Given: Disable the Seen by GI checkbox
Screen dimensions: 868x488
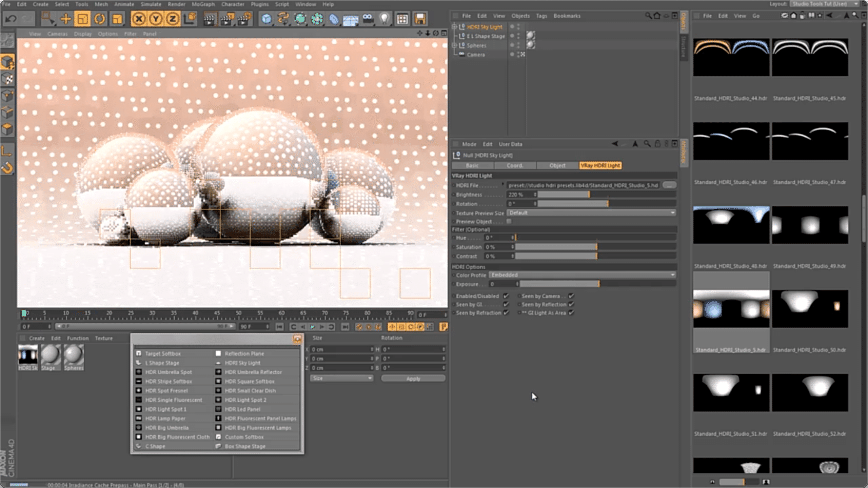Looking at the screenshot, I should click(x=507, y=304).
